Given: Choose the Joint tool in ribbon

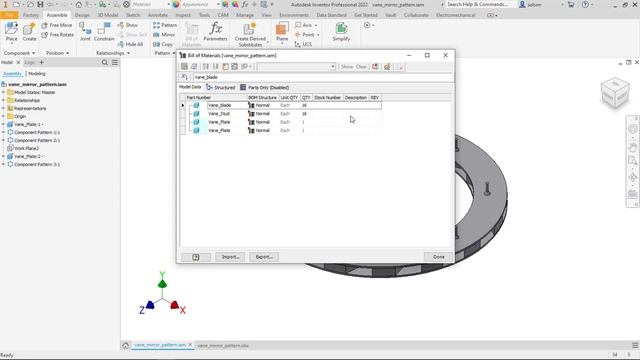Looking at the screenshot, I should [x=85, y=32].
